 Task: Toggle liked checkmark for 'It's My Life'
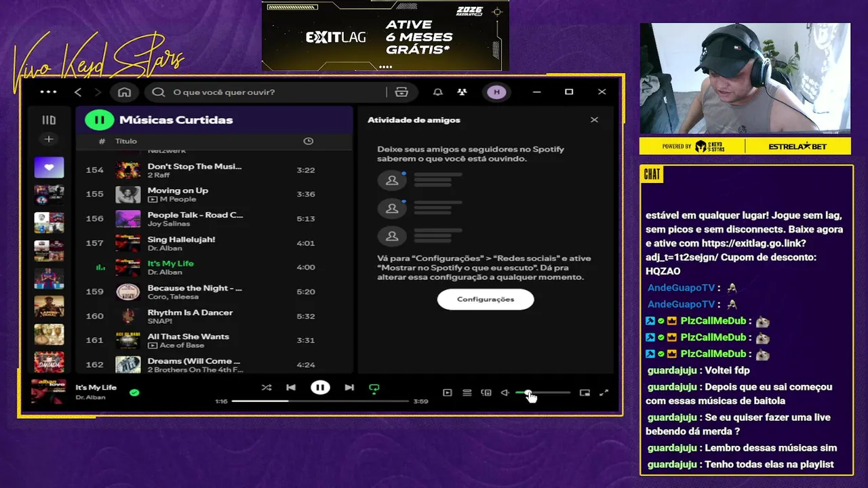coord(134,392)
